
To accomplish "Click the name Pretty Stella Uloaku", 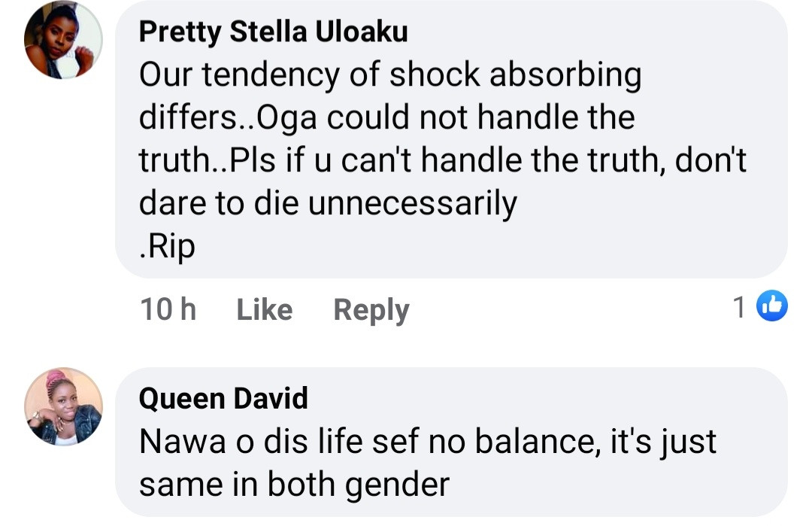I will 274,32.
